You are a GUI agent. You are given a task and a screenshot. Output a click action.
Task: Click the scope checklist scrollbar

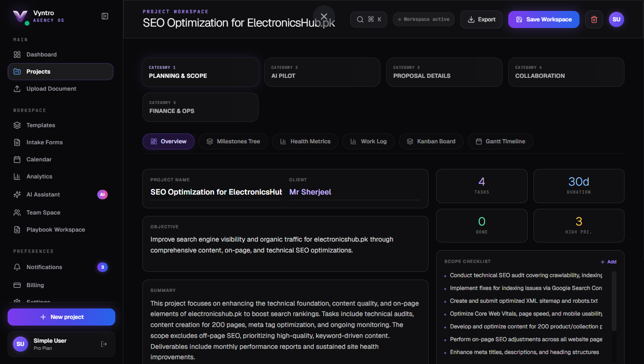click(614, 301)
